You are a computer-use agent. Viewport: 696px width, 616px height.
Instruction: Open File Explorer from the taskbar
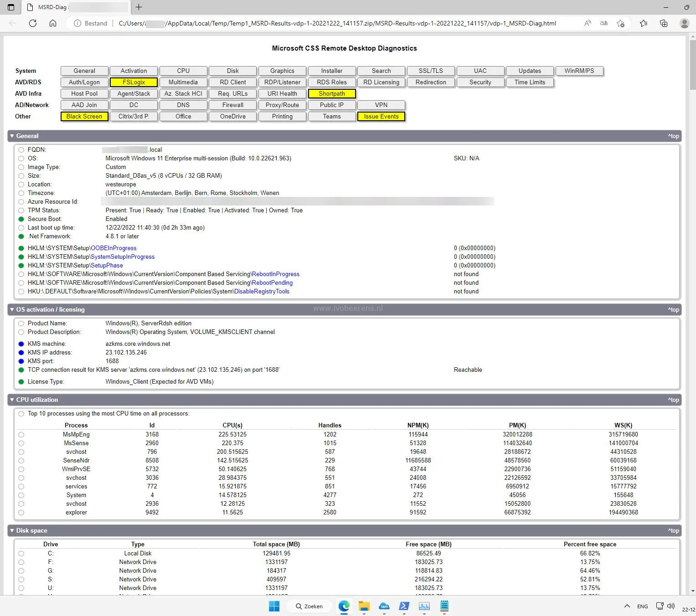pyautogui.click(x=364, y=606)
